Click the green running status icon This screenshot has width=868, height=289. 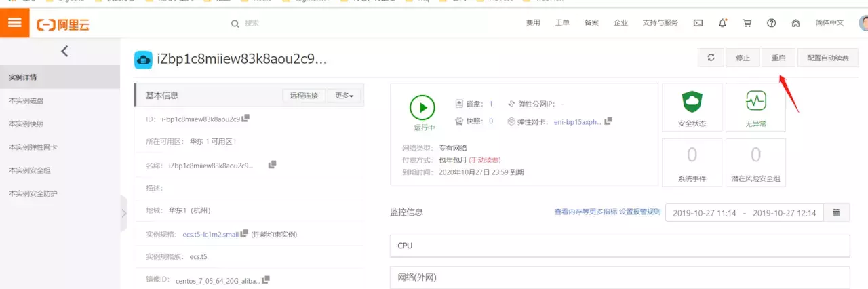(422, 107)
